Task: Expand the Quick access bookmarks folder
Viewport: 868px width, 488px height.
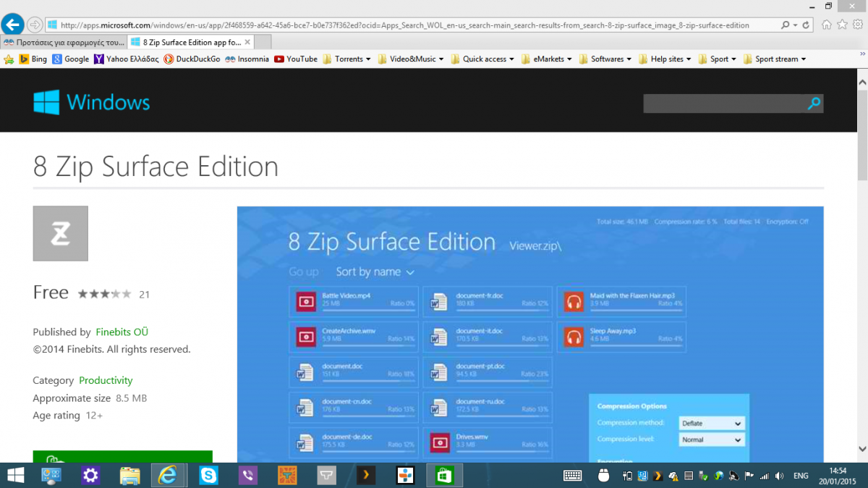Action: pos(482,59)
